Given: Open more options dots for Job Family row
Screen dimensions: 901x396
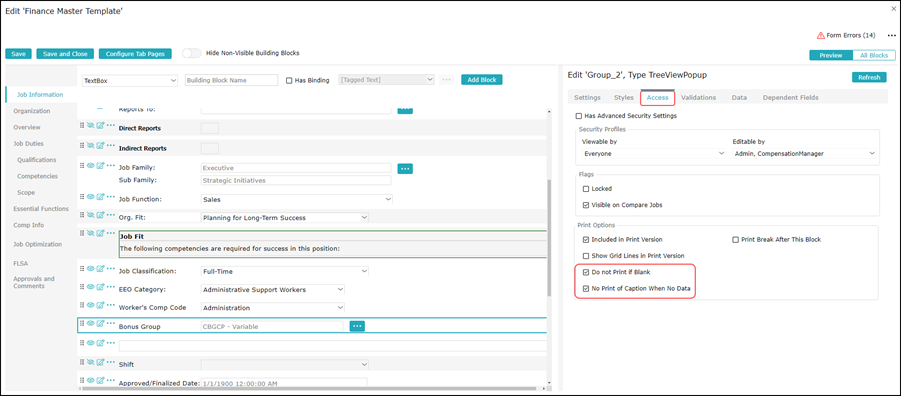Looking at the screenshot, I should click(x=110, y=166).
